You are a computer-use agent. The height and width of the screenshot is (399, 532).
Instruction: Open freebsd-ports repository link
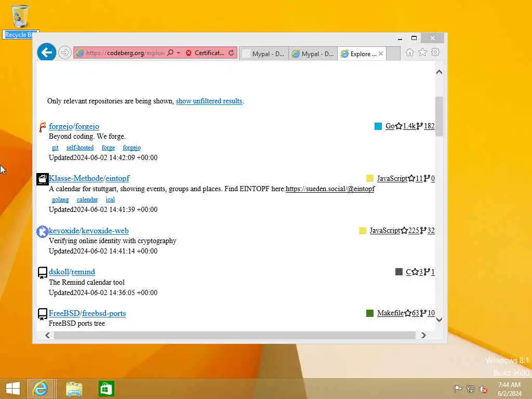click(x=104, y=313)
